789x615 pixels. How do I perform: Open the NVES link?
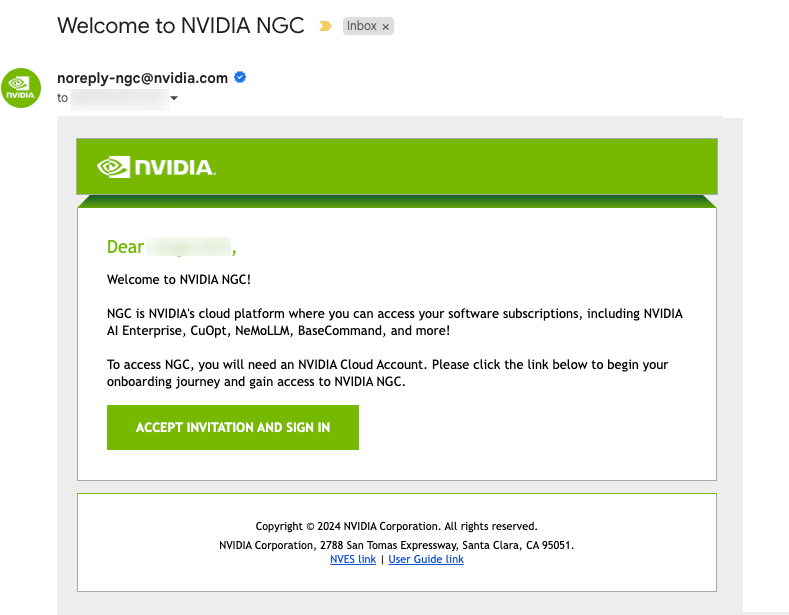353,559
